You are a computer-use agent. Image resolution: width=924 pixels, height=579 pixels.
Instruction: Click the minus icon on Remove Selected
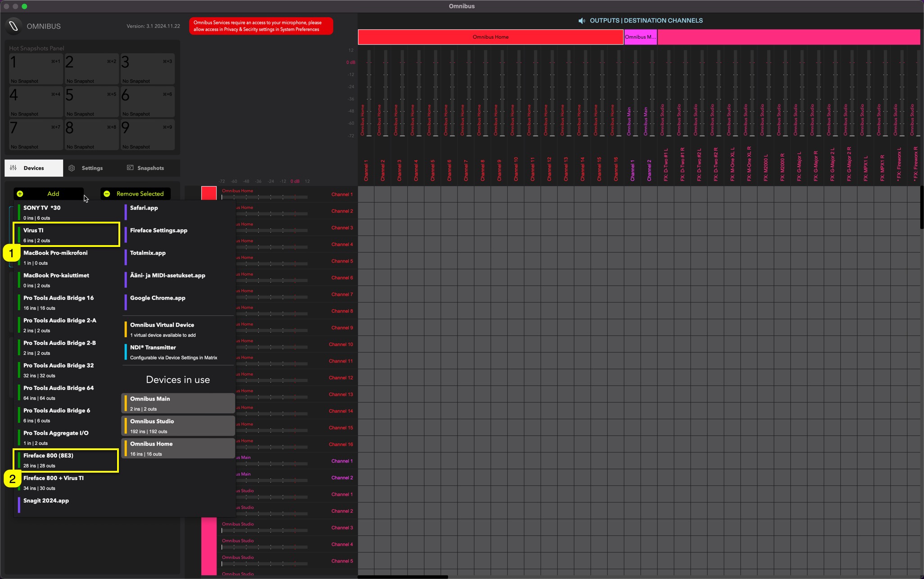pos(107,194)
